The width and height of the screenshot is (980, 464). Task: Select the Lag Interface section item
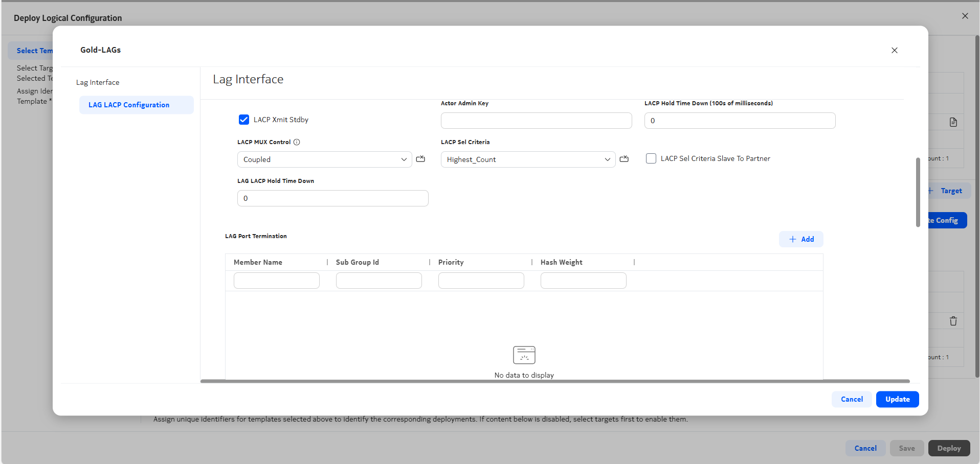98,82
